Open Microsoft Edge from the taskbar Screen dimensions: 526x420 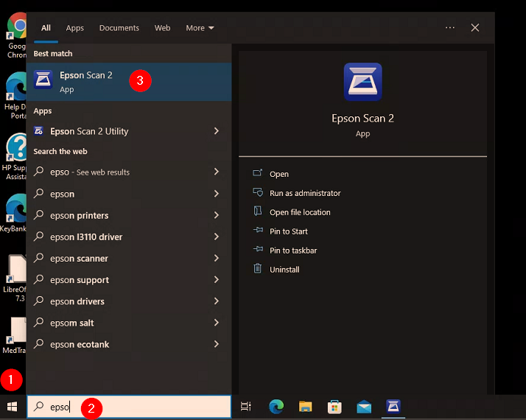(276, 406)
